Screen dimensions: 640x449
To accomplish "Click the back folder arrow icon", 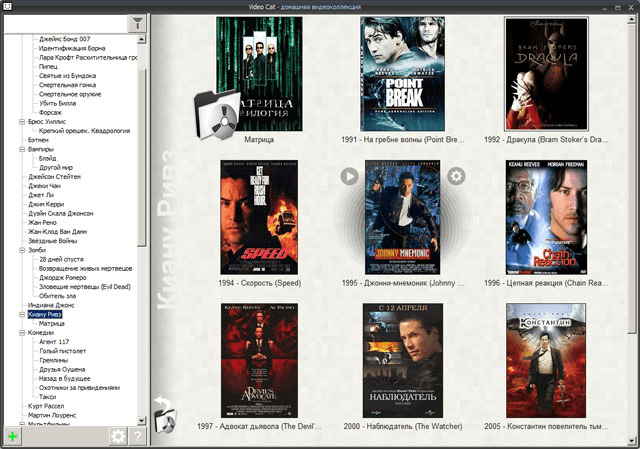I will 164,414.
